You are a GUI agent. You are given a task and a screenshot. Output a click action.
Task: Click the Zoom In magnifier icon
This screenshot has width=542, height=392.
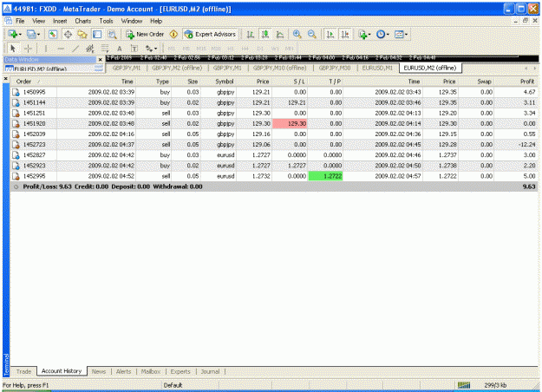pyautogui.click(x=297, y=34)
